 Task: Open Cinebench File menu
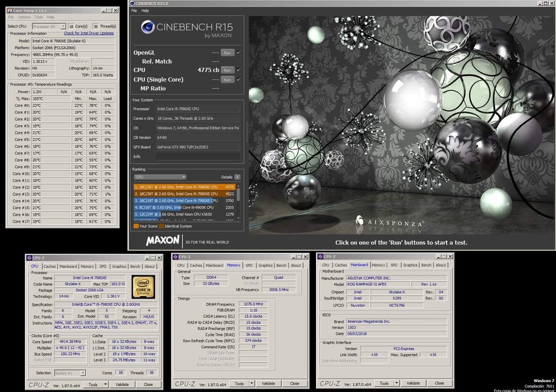tap(134, 11)
